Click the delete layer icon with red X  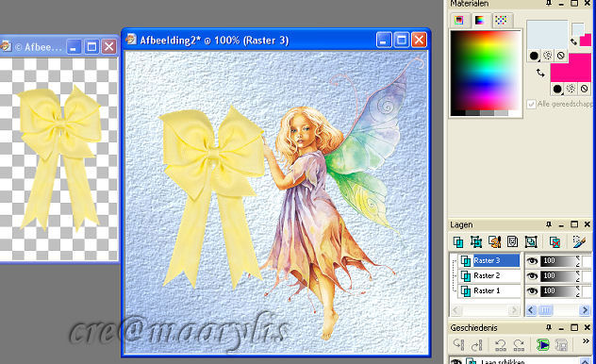[x=555, y=241]
